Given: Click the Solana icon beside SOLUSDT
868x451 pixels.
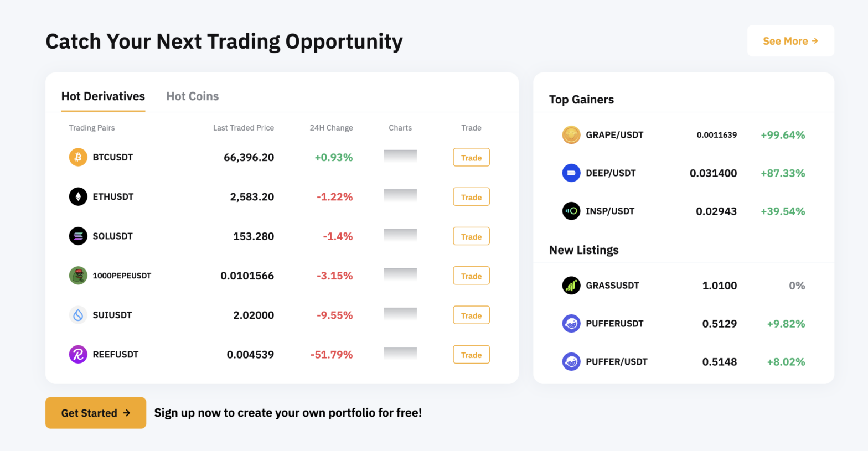Looking at the screenshot, I should tap(78, 236).
